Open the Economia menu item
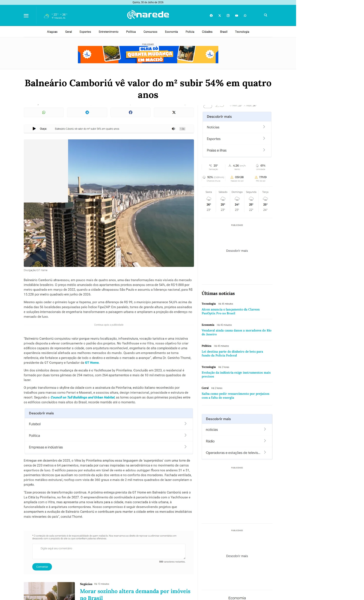 tap(171, 32)
